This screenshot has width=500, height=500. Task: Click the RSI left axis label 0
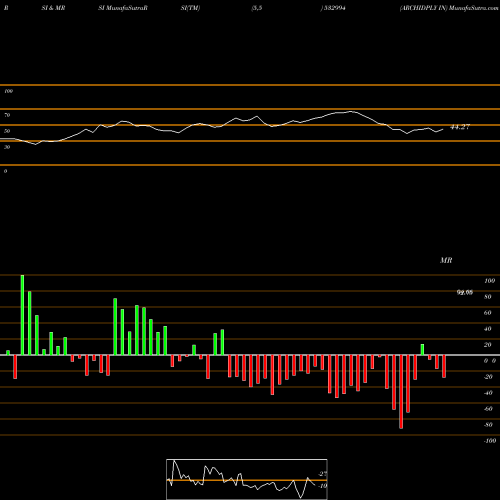5,171
